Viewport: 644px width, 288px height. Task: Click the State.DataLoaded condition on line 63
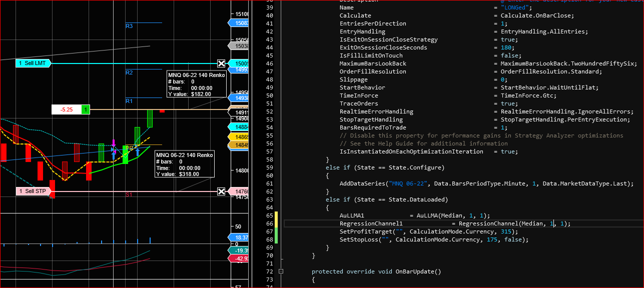pos(401,199)
